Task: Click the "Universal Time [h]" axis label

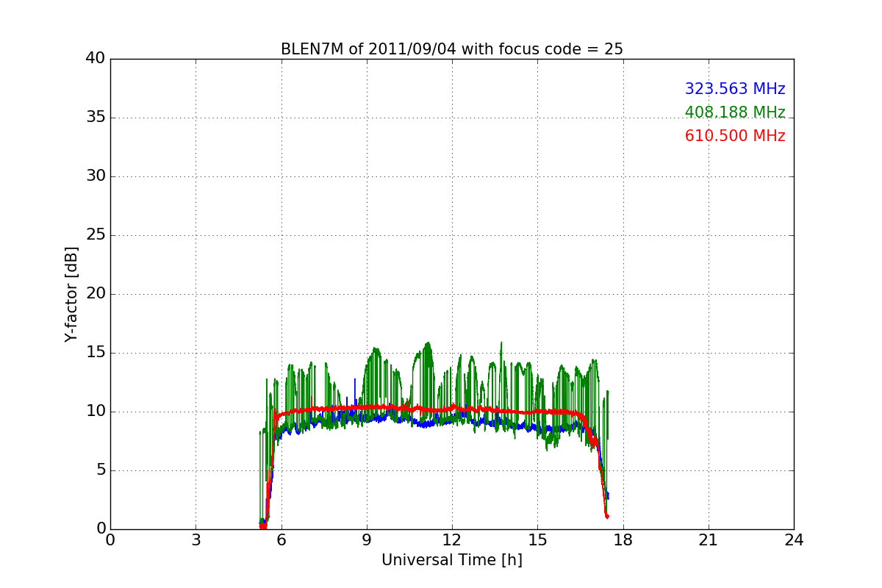Action: coord(452,560)
